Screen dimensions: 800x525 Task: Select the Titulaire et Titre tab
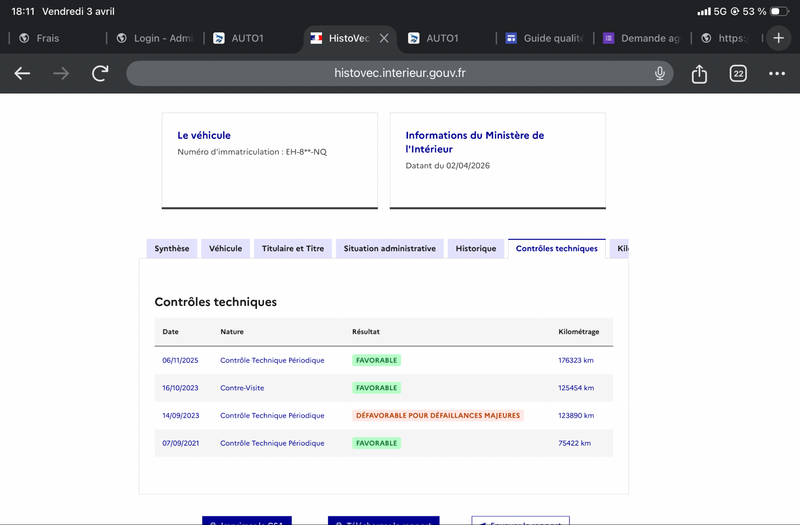[293, 249]
